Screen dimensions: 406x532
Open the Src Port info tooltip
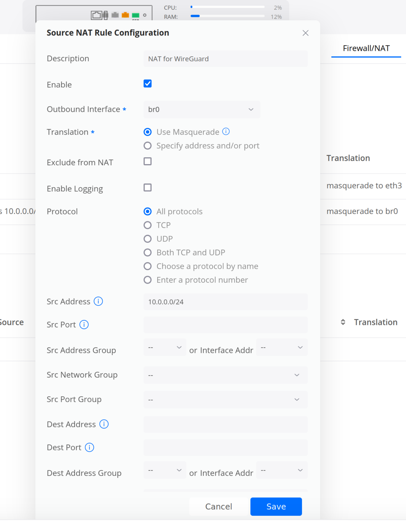point(83,325)
